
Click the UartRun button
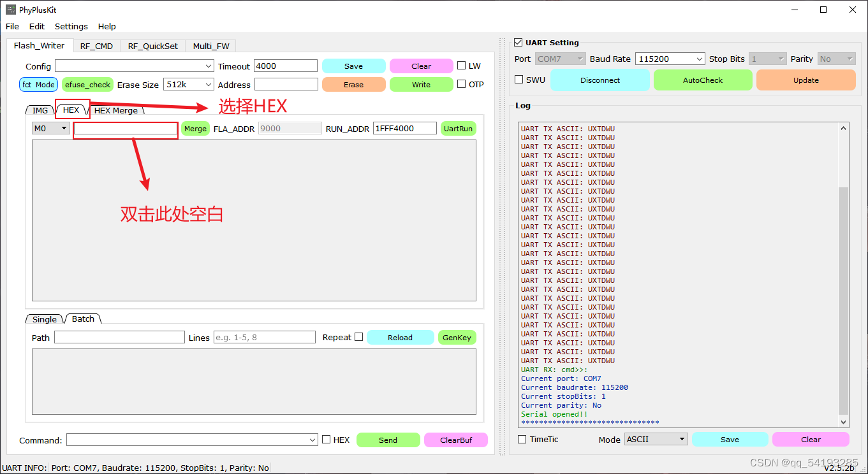pos(458,129)
